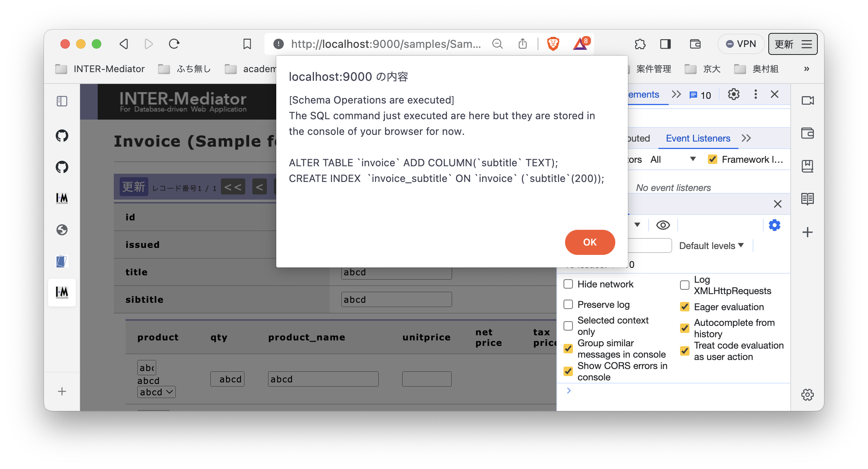Close the DevTools panel
The width and height of the screenshot is (868, 469).
(775, 95)
